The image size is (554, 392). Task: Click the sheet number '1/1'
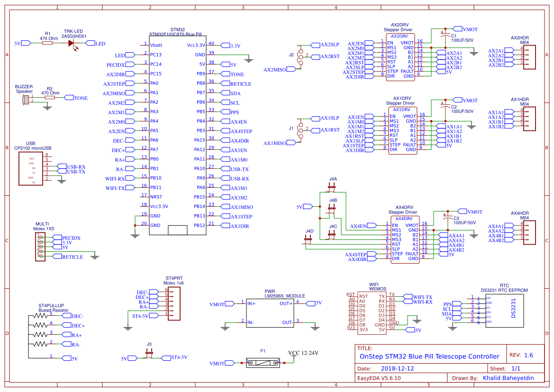click(516, 368)
